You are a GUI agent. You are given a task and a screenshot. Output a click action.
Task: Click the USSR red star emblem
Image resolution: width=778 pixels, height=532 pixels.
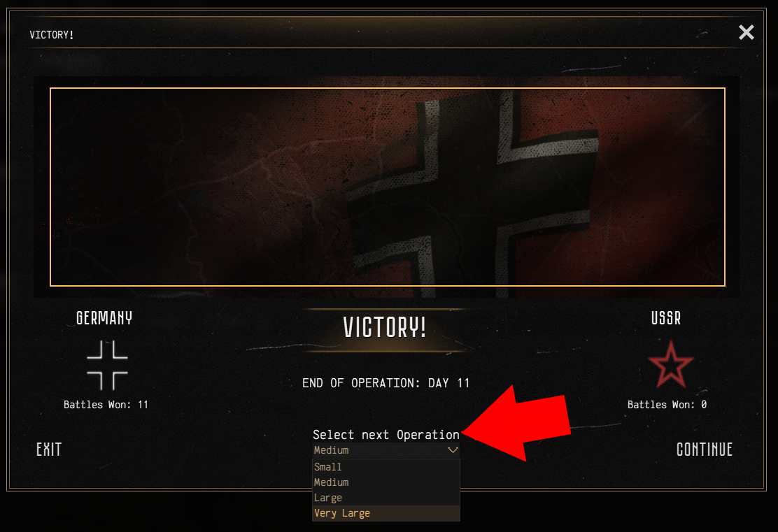pos(670,364)
